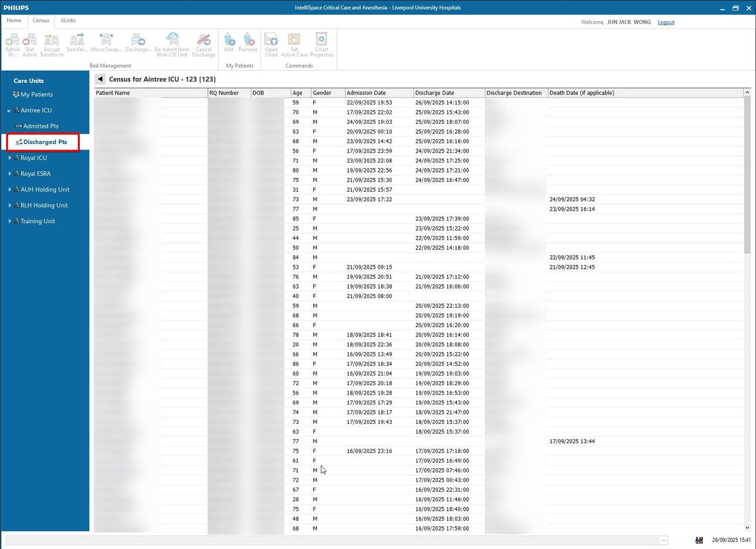This screenshot has height=549, width=756.
Task: Expand the AUH Holding Unit node
Action: [9, 189]
